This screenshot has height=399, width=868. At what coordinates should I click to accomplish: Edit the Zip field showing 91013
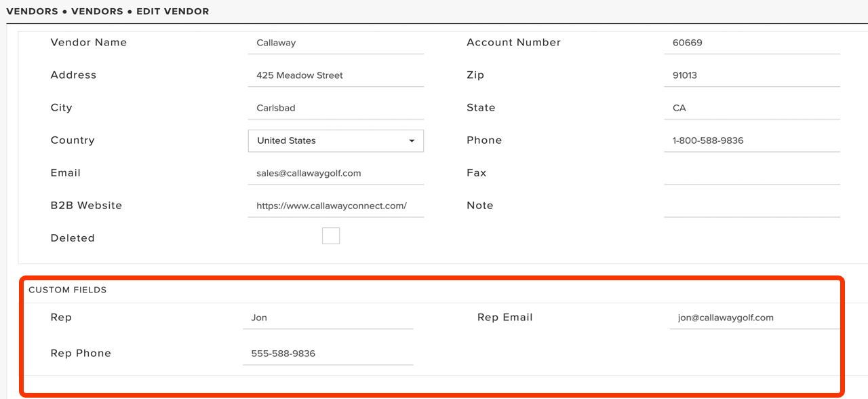tap(752, 75)
